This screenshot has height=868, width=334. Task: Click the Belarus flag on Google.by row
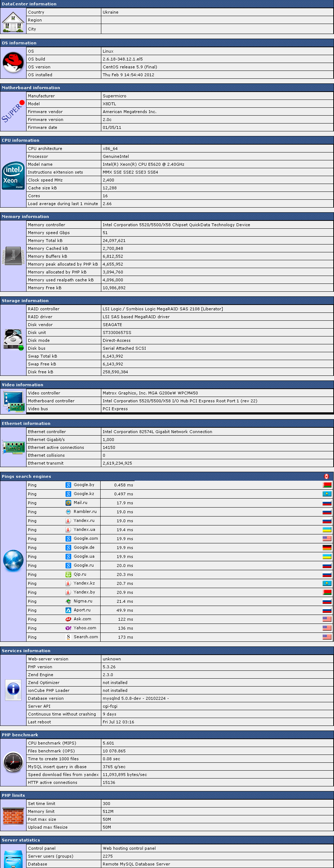327,485
